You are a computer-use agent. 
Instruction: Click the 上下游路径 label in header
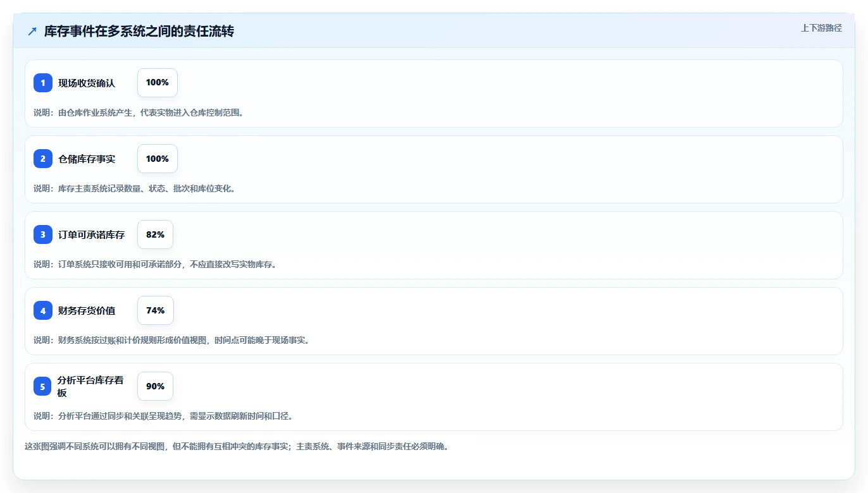(821, 28)
